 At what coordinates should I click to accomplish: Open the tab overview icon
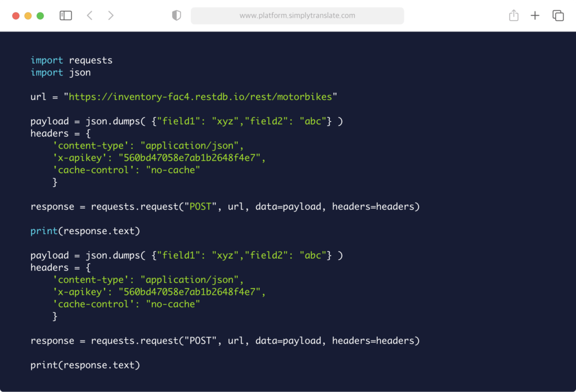coord(557,15)
